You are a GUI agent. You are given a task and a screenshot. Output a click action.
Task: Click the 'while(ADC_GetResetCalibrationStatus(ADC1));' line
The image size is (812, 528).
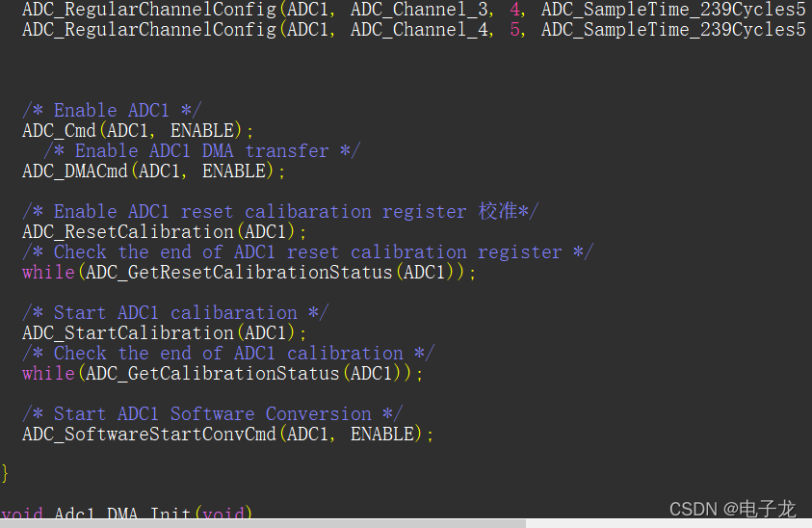(x=249, y=272)
